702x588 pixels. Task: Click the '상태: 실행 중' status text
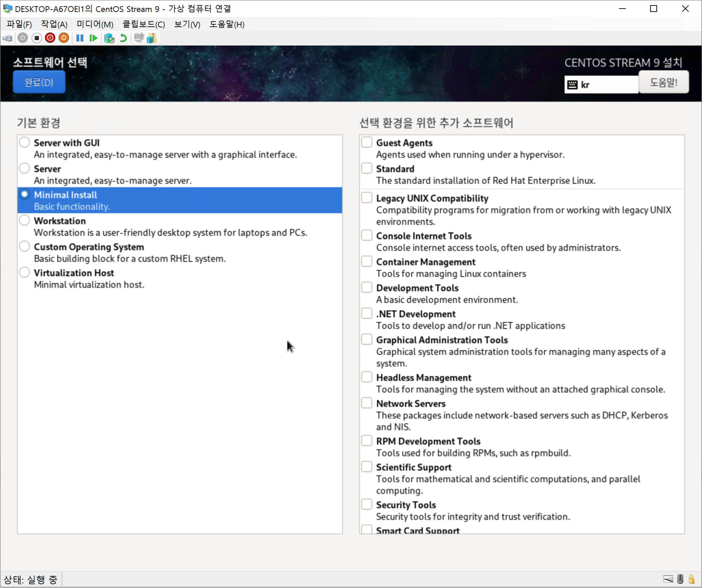(x=31, y=579)
